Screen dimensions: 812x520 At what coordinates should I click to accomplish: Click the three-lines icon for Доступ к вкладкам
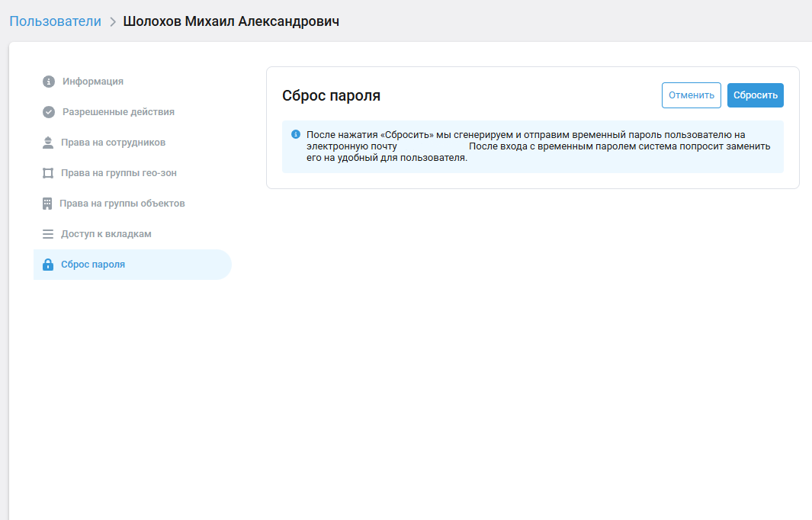click(x=48, y=234)
